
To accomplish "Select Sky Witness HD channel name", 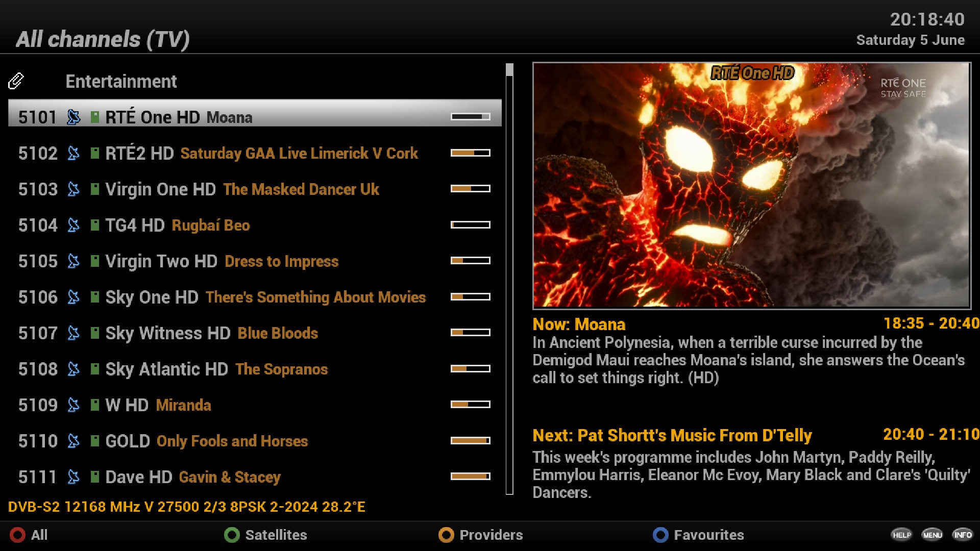I will coord(168,333).
